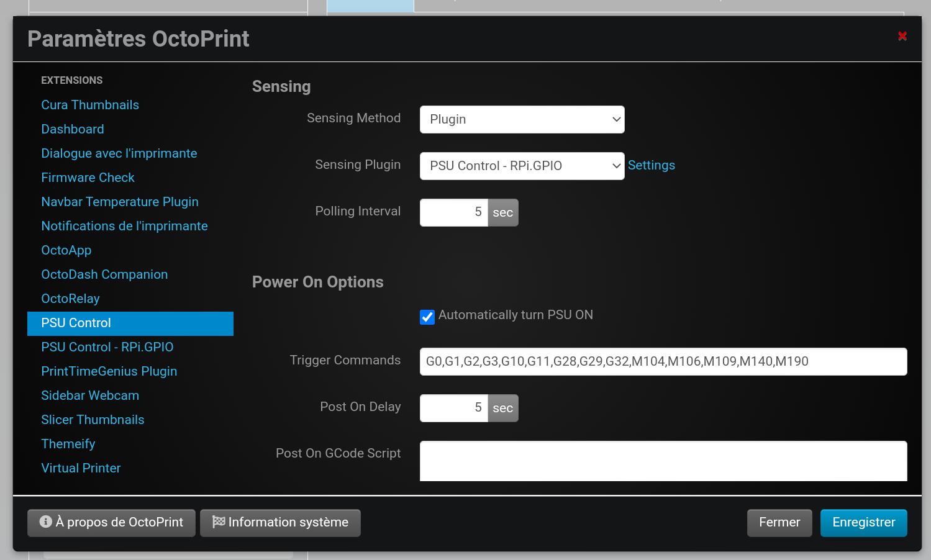Click the Power On Options heading
Image resolution: width=931 pixels, height=560 pixels.
click(x=318, y=282)
